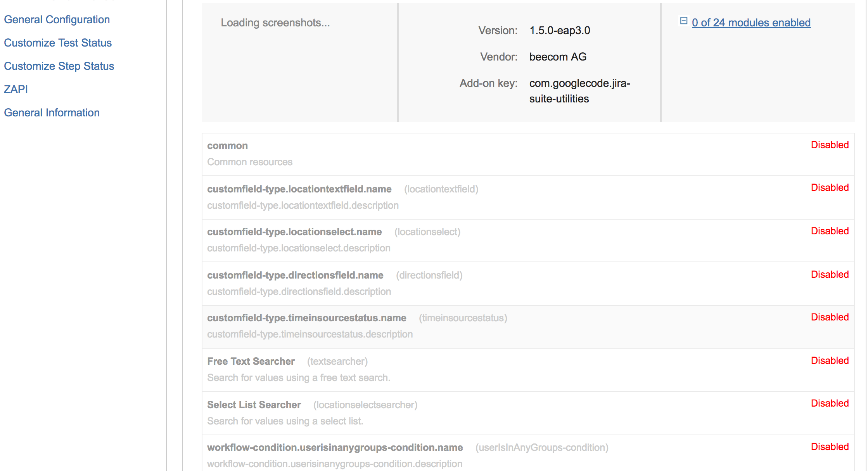Click customfield-type.directionsfield.description text
This screenshot has height=471, width=868.
point(299,292)
